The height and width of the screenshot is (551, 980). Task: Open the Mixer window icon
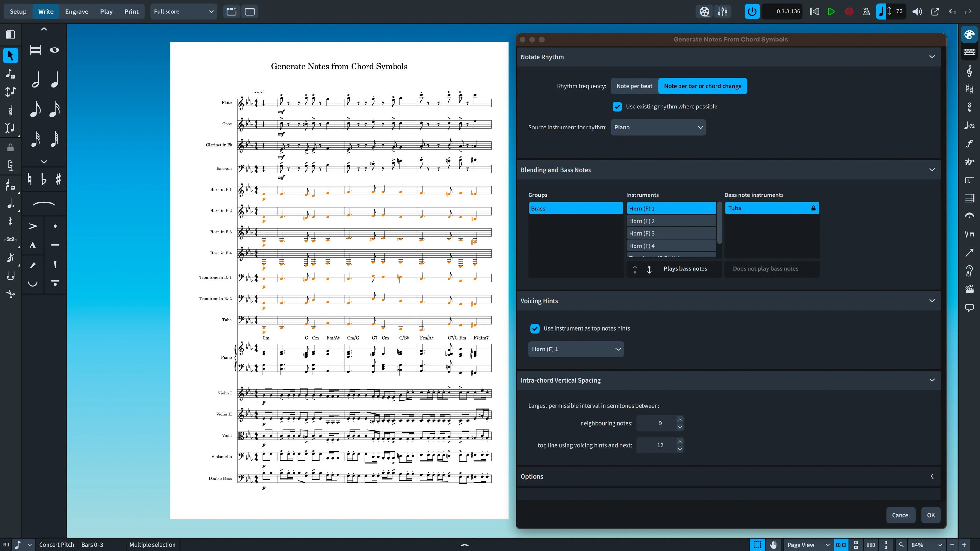(x=723, y=11)
